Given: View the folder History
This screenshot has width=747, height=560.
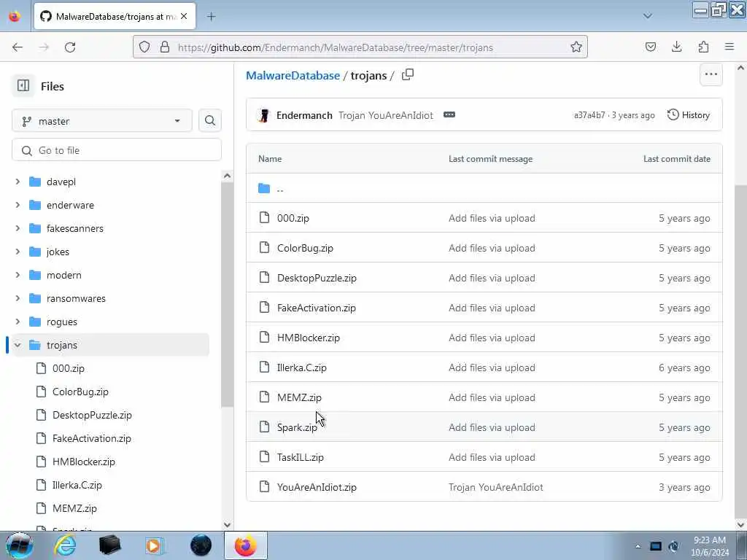Looking at the screenshot, I should point(689,114).
